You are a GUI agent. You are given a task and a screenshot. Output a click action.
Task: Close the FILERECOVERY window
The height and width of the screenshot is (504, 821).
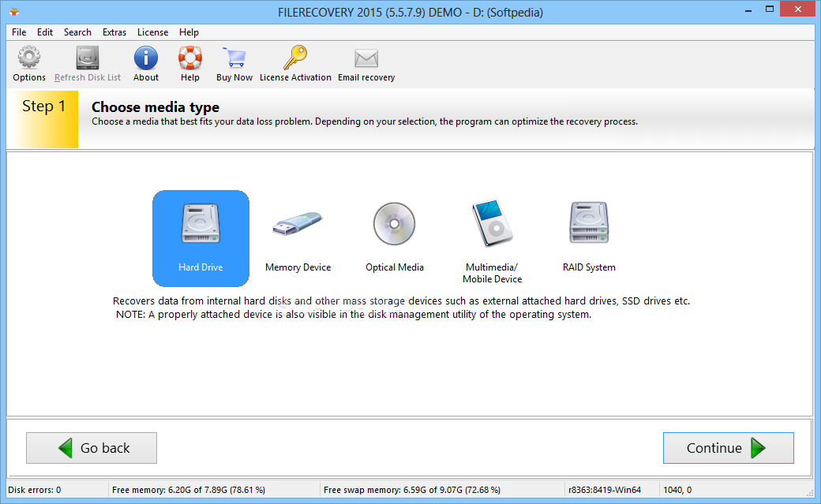[798, 9]
